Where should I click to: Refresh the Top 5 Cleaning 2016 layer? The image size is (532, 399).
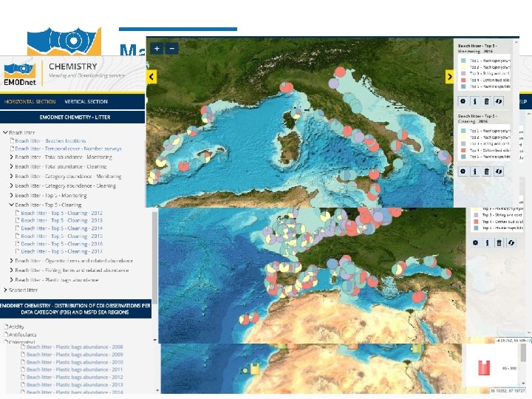click(499, 171)
